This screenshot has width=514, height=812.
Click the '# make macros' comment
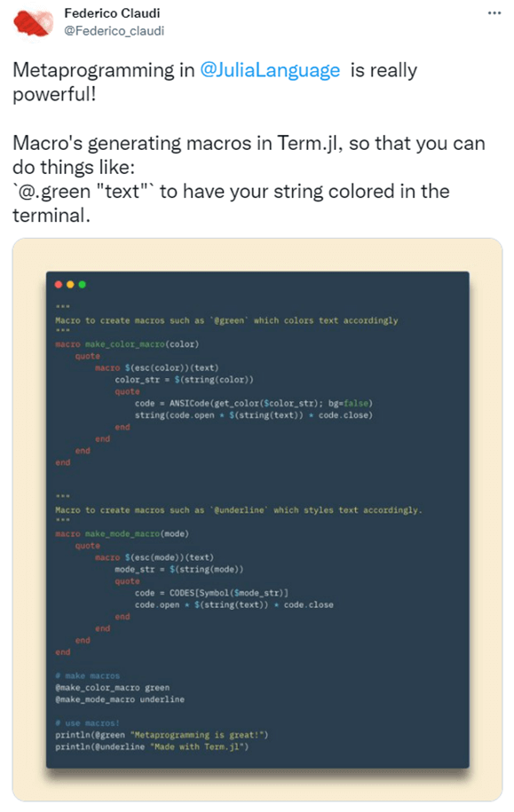coord(88,676)
